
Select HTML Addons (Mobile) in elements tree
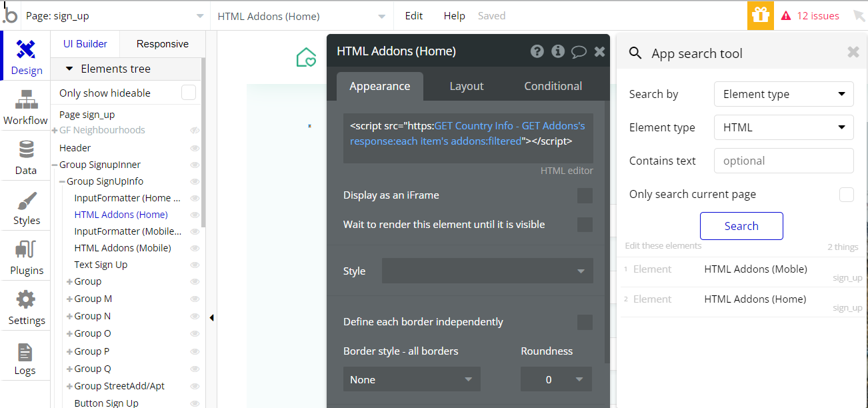(123, 248)
